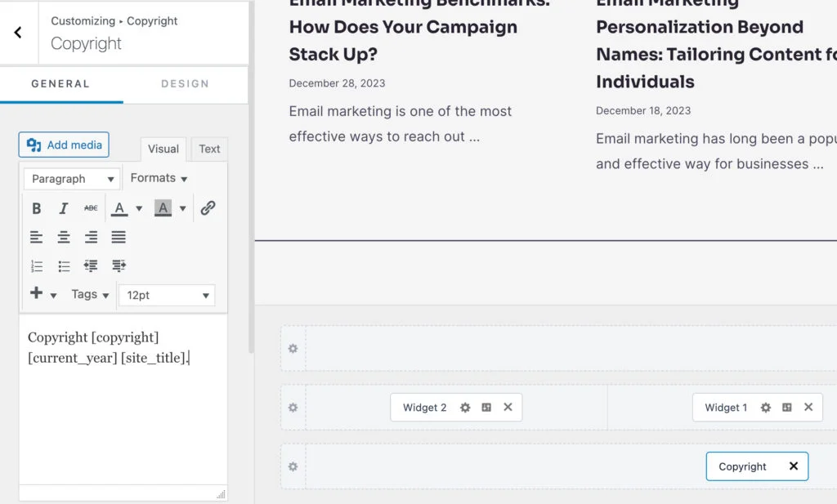
Task: Open the Paragraph format dropdown
Action: pos(72,179)
